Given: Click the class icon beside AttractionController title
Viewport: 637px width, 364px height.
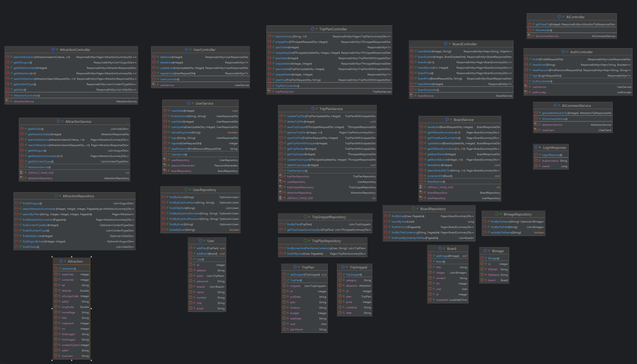Looking at the screenshot, I should (53, 49).
